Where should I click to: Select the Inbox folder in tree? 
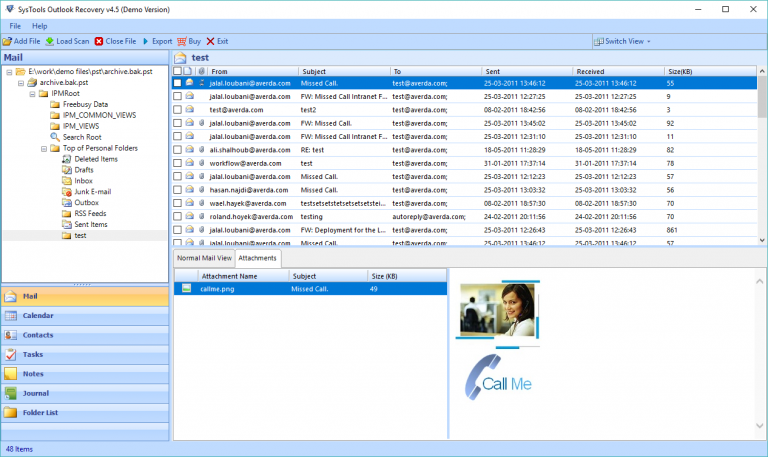pyautogui.click(x=83, y=181)
